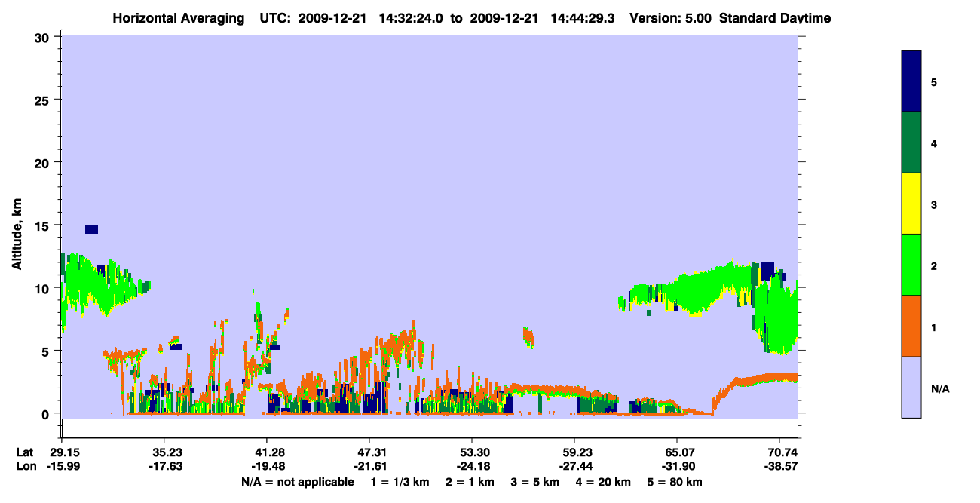Click the altitude tick label 30
Screen dimensions: 980x503
[x=44, y=37]
